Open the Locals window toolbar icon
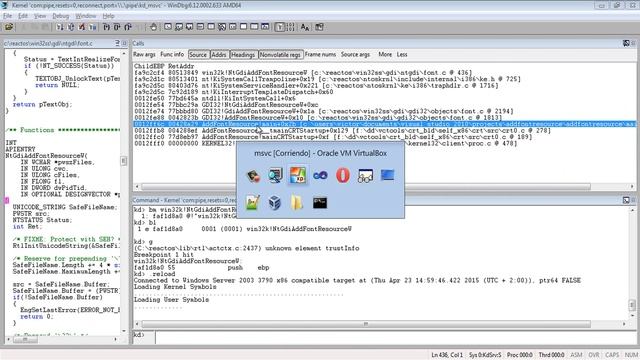This screenshot has height=360, width=640. (x=189, y=27)
